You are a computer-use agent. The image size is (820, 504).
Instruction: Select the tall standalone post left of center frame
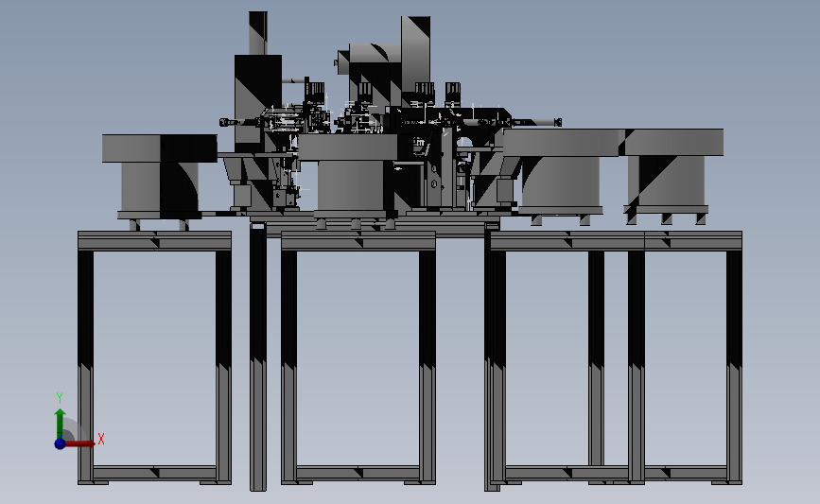pos(258,356)
